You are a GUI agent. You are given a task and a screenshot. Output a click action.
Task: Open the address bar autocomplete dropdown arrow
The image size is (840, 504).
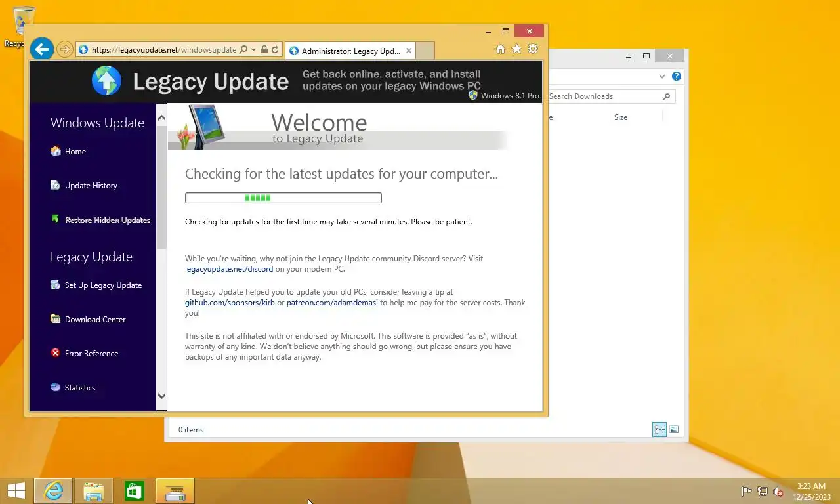tap(253, 50)
